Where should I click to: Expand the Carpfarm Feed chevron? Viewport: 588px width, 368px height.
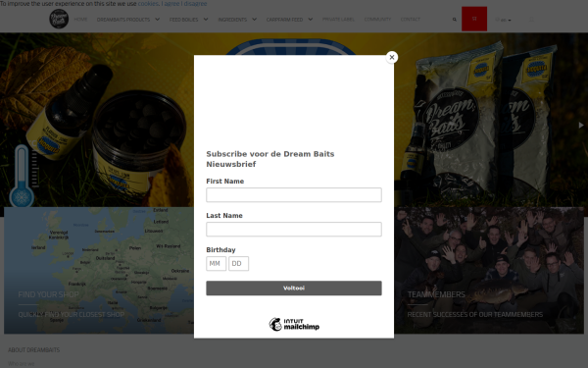click(x=310, y=20)
